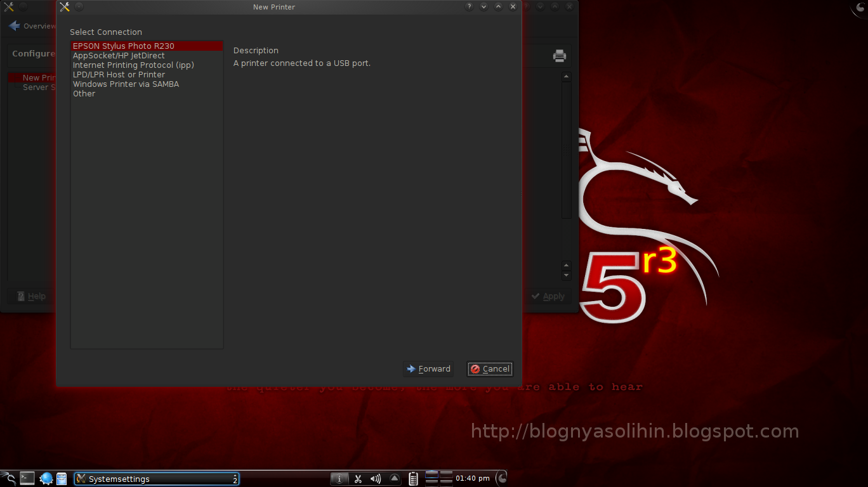Open the volume speaker tray icon
This screenshot has width=868, height=487.
click(x=376, y=479)
